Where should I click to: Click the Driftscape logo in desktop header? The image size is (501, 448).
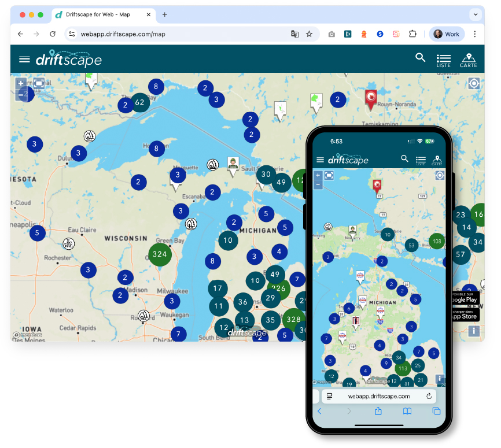click(x=68, y=59)
